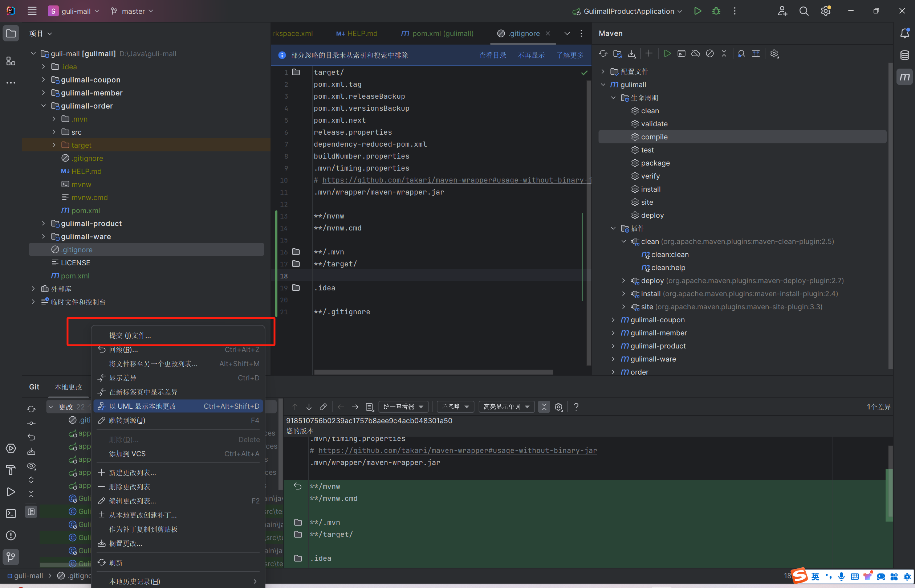
Task: Open Problems tool window icon
Action: click(11, 535)
